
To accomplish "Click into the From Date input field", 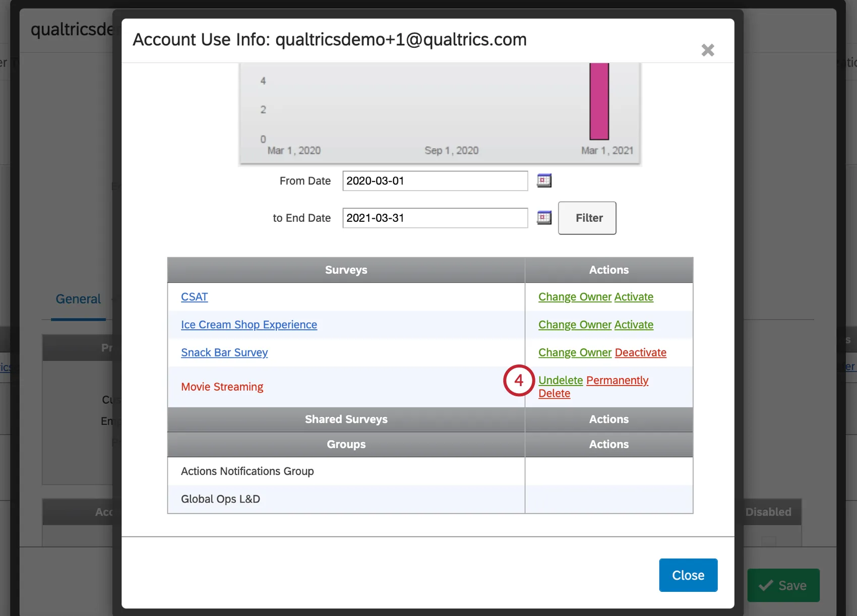I will [x=435, y=181].
